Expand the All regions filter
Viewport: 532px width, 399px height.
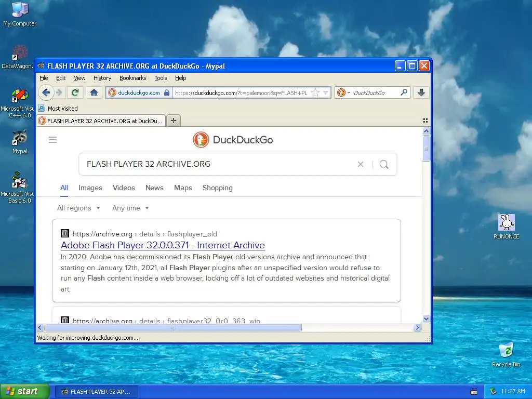[x=78, y=208]
